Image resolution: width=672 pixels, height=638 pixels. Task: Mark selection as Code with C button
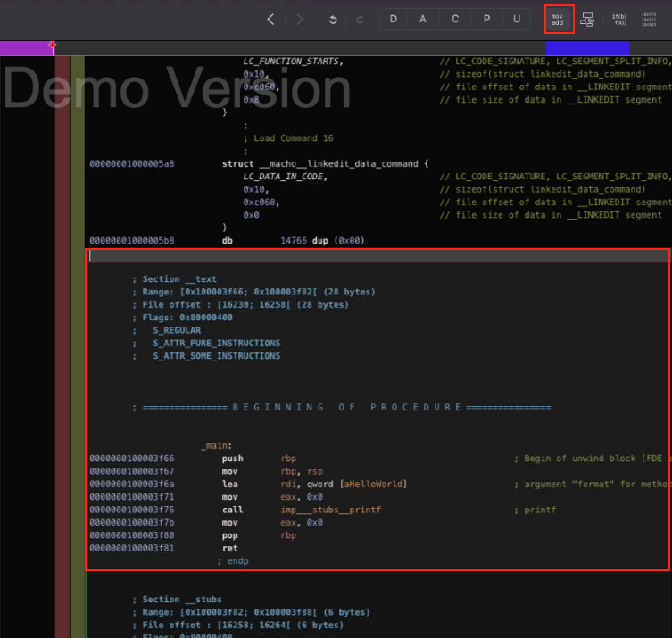point(455,19)
